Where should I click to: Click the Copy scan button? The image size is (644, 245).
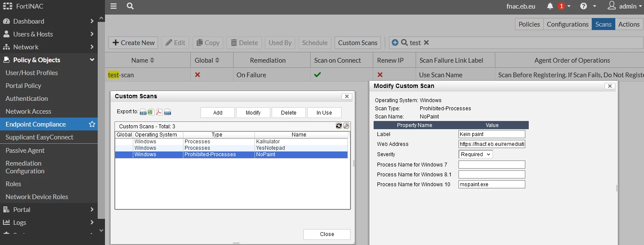[208, 42]
